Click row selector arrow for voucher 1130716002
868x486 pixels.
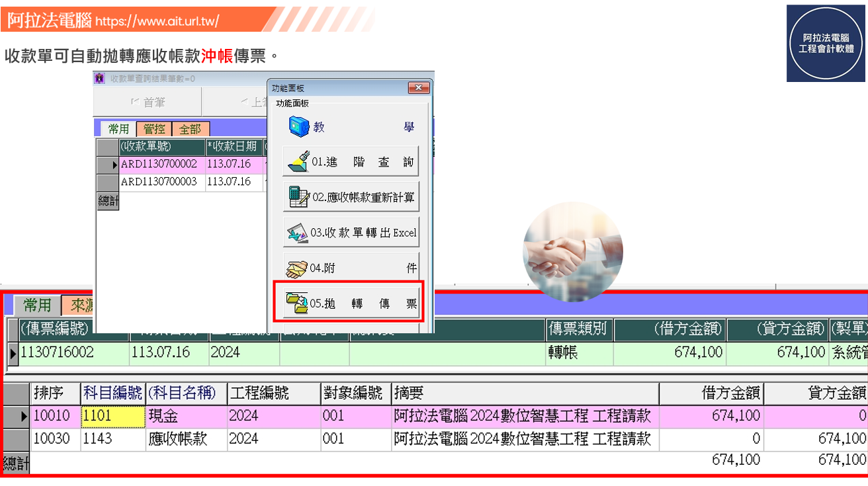[x=13, y=353]
